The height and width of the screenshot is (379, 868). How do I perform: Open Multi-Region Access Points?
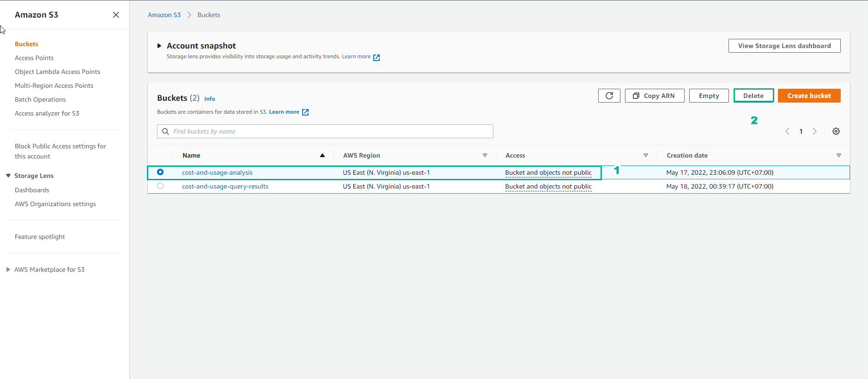54,86
